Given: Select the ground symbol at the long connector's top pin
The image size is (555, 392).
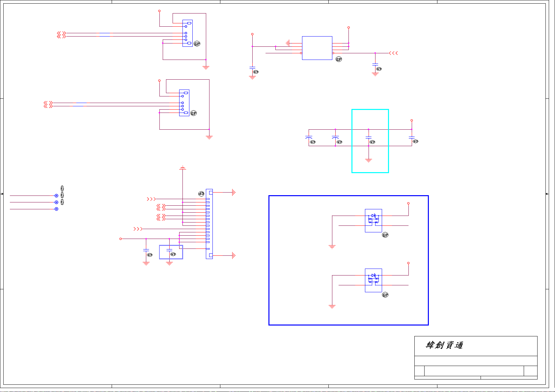Looking at the screenshot, I should (x=234, y=193).
